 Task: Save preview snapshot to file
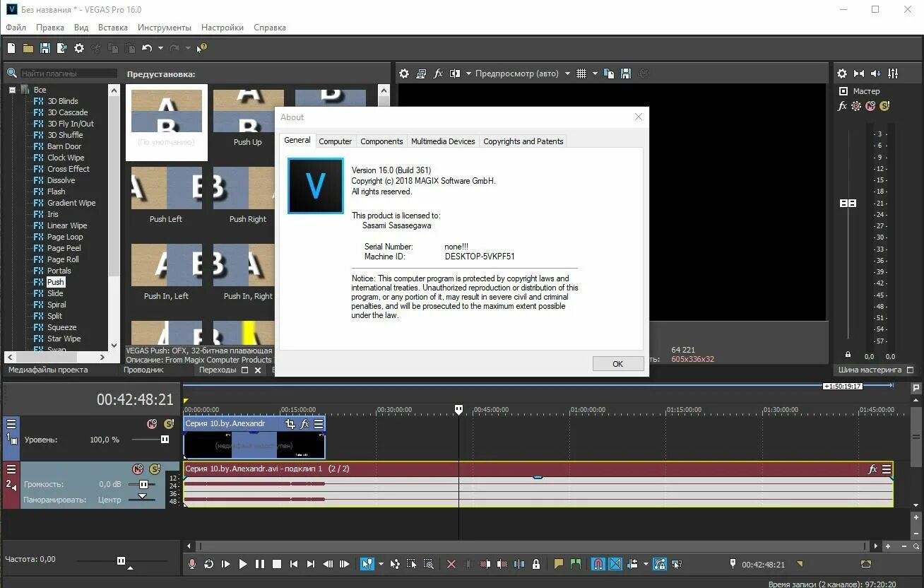pos(626,73)
